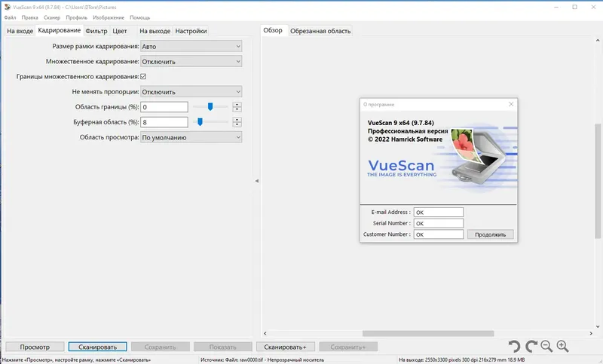Viewport: 603px width, 364px height.
Task: Click the Serial Number field in dialog
Action: (439, 223)
